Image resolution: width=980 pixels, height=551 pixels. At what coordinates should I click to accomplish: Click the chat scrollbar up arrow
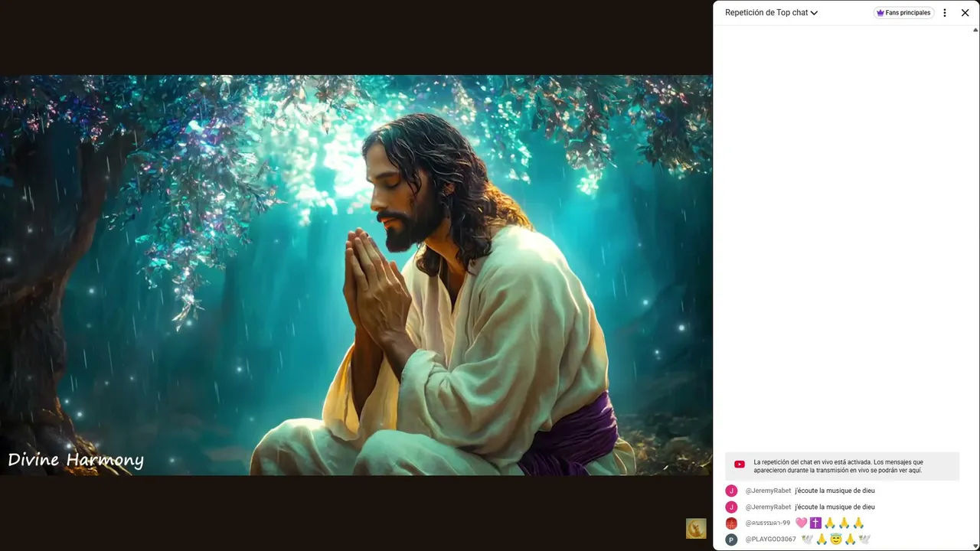coord(975,30)
